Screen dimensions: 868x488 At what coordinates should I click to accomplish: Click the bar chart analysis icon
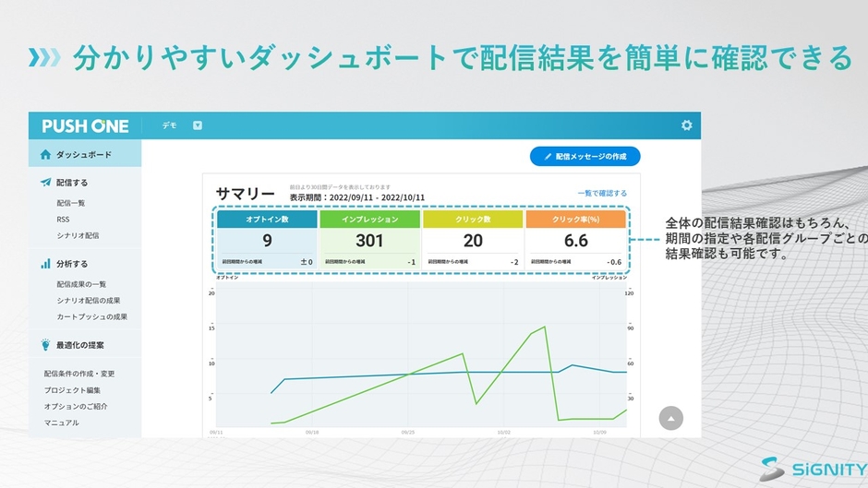pyautogui.click(x=45, y=264)
